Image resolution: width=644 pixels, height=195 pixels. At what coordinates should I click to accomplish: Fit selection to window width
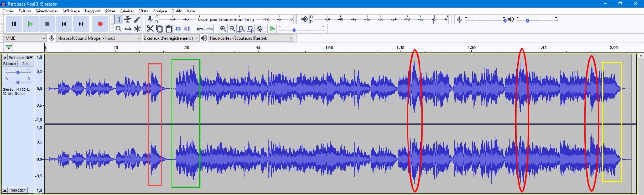coord(241,29)
